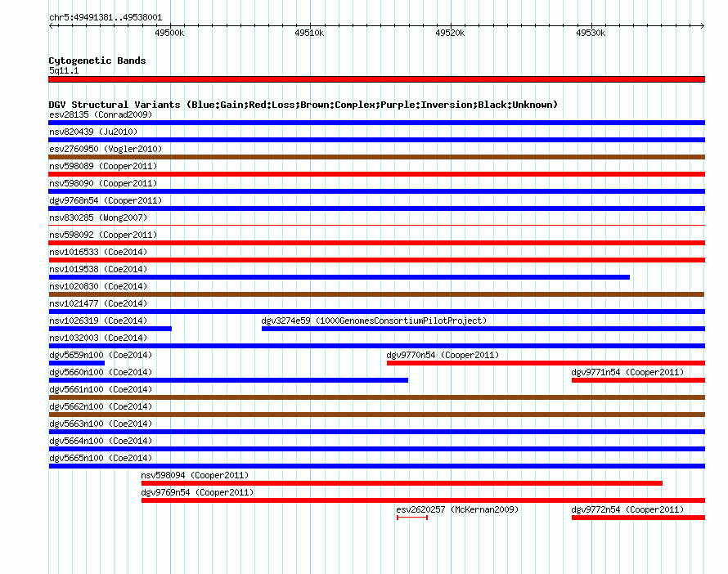Open dgv5661n100 (Coe2014) variant
This screenshot has width=728, height=574.
[101, 389]
